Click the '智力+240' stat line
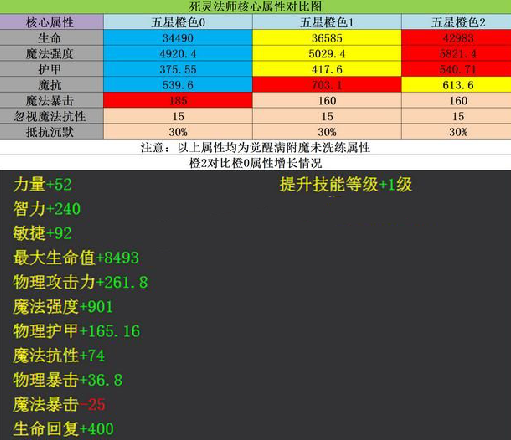The height and width of the screenshot is (440, 511). pos(47,209)
